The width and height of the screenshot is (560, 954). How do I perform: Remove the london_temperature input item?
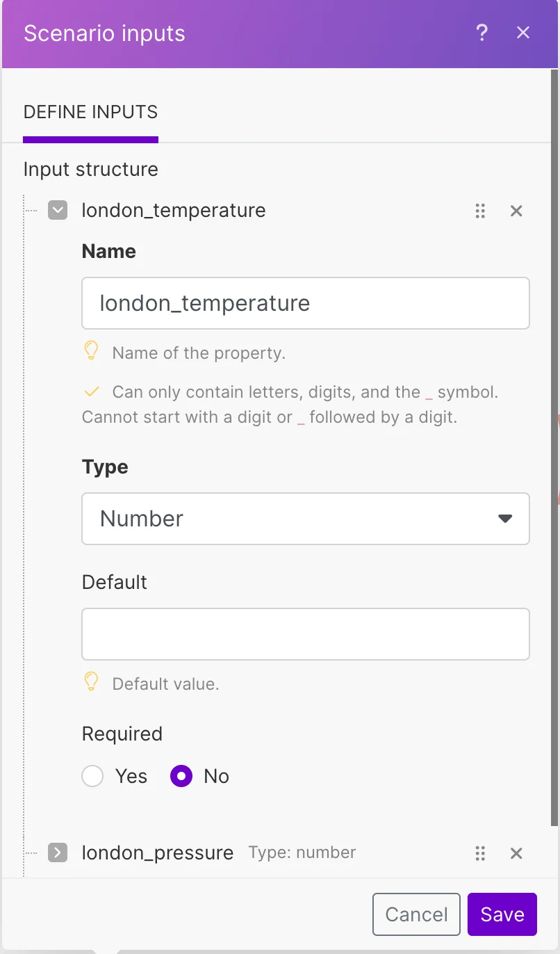click(x=516, y=211)
